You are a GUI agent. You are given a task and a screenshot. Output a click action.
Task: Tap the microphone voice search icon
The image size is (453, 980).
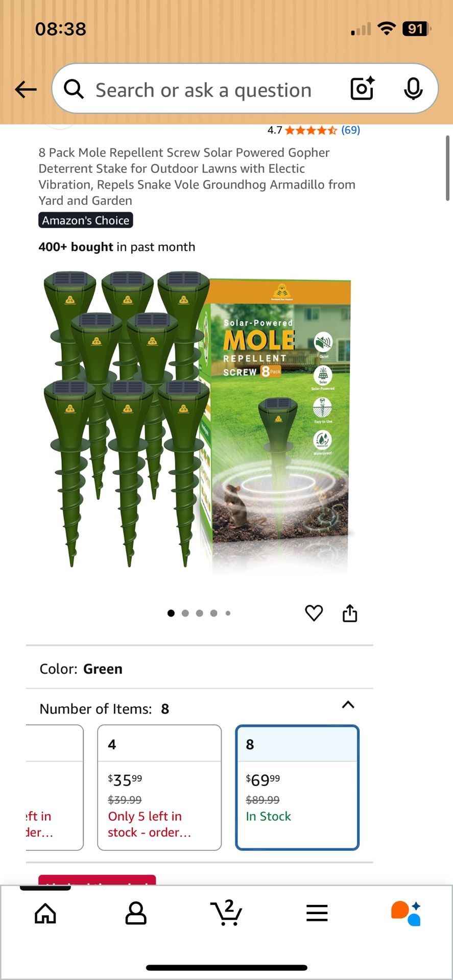tap(413, 89)
